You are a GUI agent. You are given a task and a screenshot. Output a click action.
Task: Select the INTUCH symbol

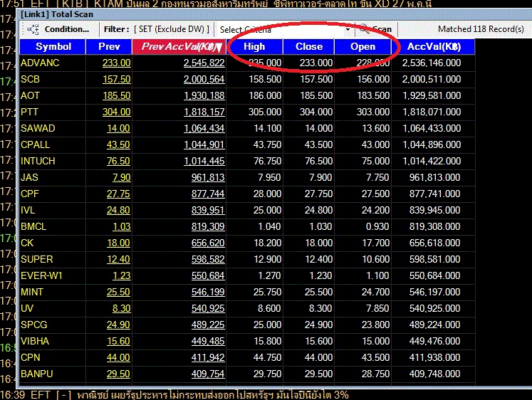pos(38,161)
